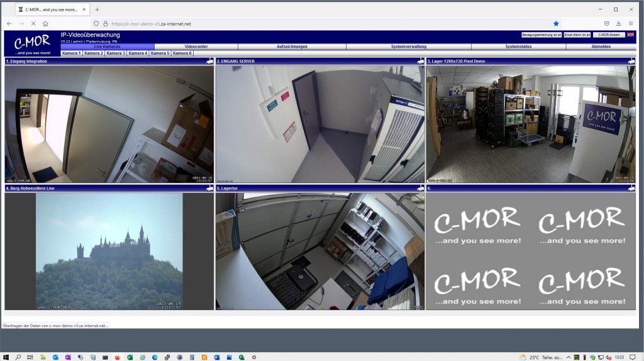The height and width of the screenshot is (361, 644).
Task: Click the site padlock icon
Action: coord(105,24)
